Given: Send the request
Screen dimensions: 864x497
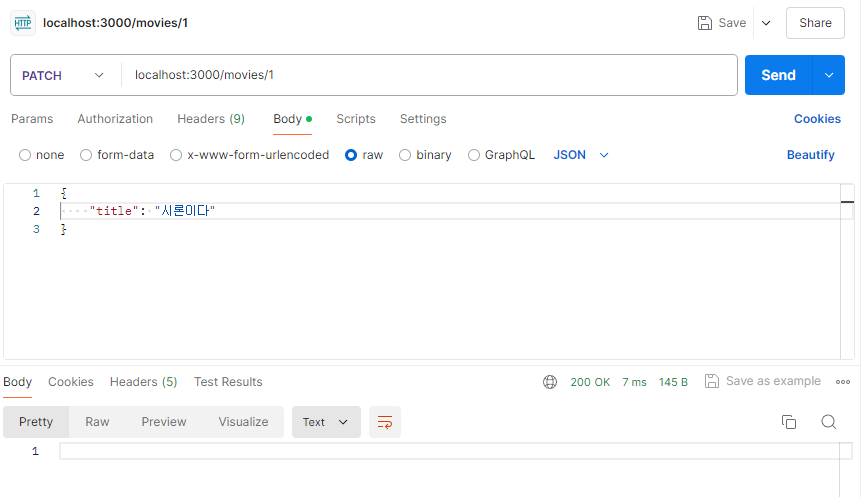Looking at the screenshot, I should 778,75.
